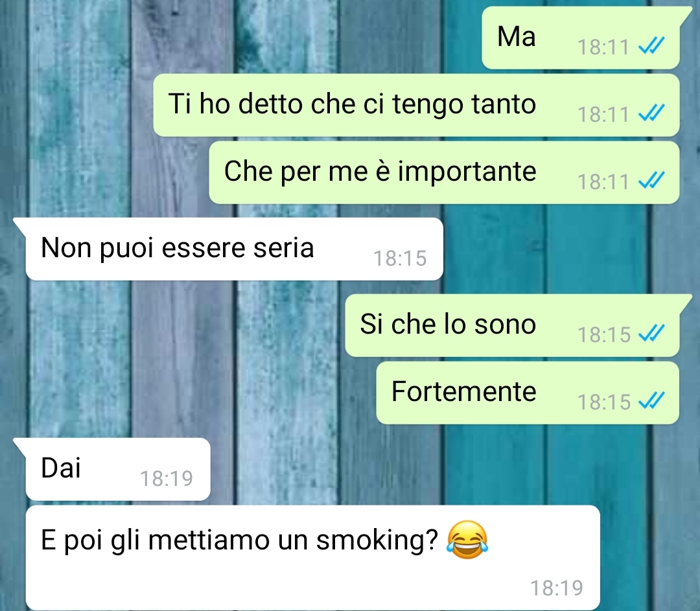
Task: Click 18:11 timestamp on the 'Ma' bubble
Action: pos(603,47)
